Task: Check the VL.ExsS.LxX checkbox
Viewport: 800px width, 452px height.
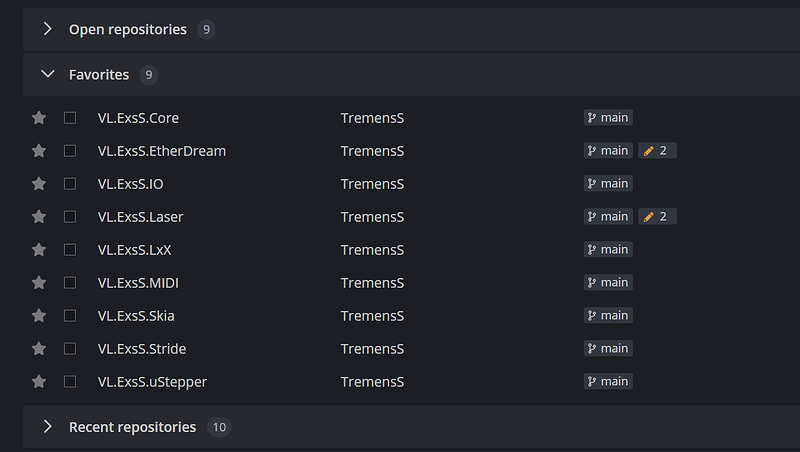Action: point(70,249)
